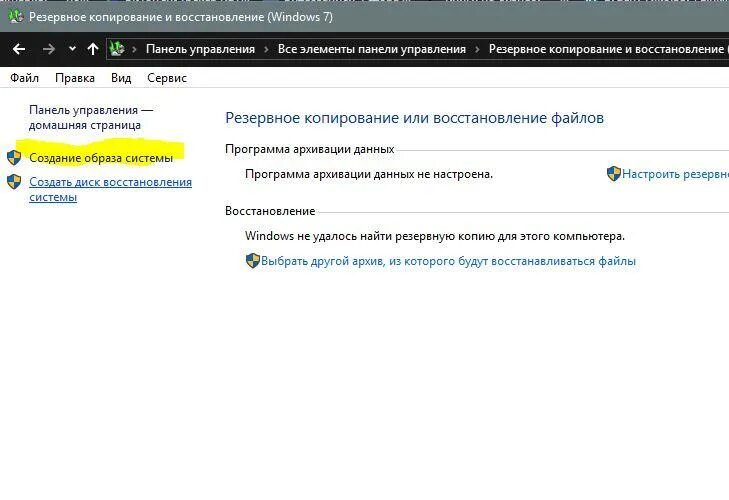This screenshot has width=729, height=500.
Task: Expand chevron before Панель управления breadcrumb
Action: point(134,49)
